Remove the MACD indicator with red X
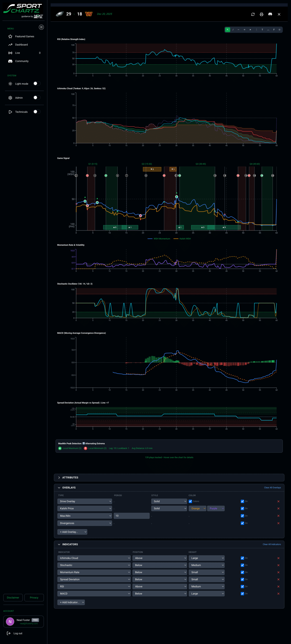This screenshot has height=644, width=291. pos(278,593)
